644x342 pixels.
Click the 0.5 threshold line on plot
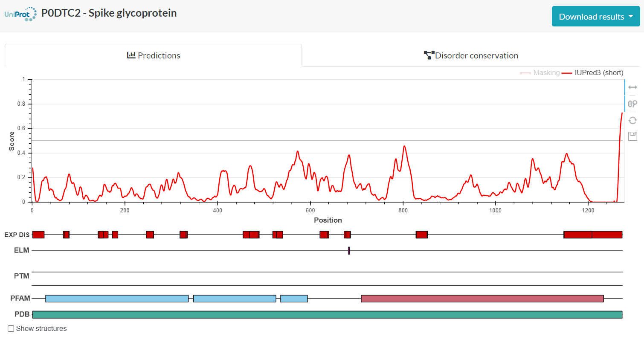[327, 141]
